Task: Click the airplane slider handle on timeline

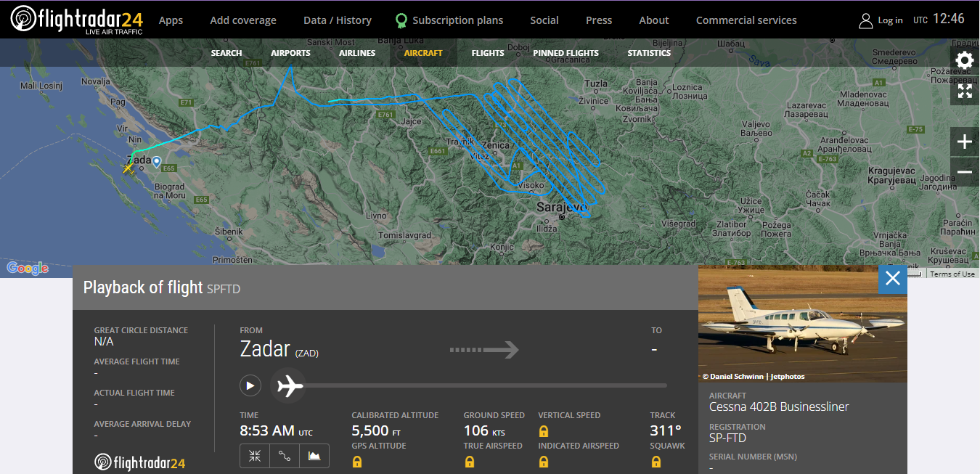Action: pyautogui.click(x=289, y=385)
